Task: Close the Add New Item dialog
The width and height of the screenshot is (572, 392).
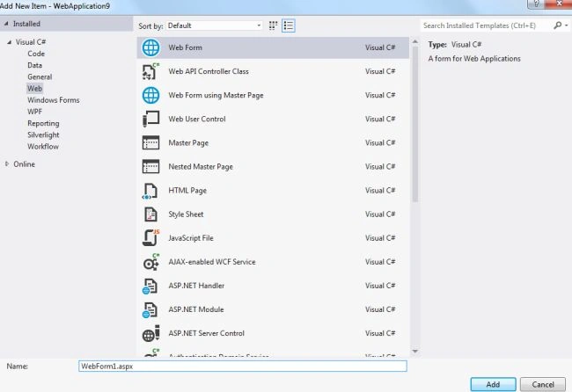Action: pyautogui.click(x=559, y=4)
